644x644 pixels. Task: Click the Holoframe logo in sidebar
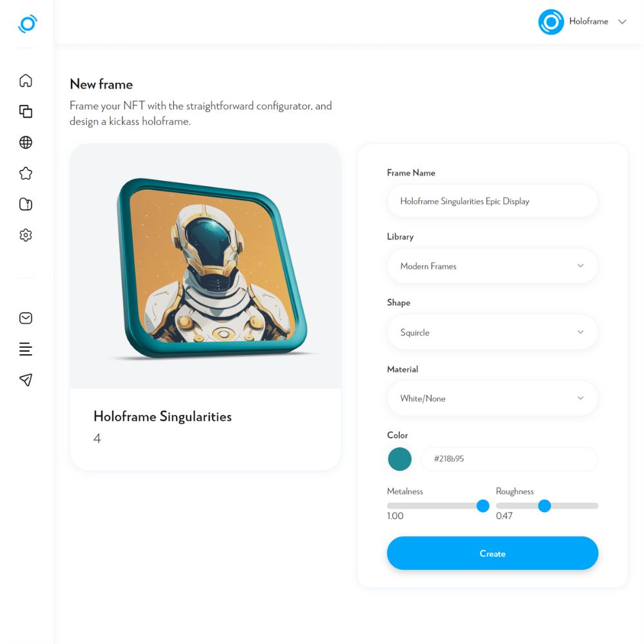pyautogui.click(x=28, y=24)
